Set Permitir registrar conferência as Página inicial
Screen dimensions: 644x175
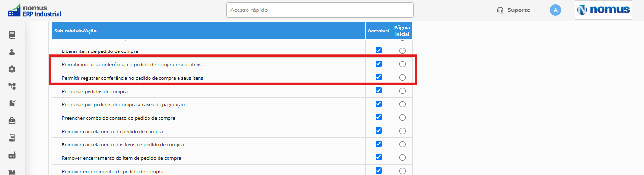[403, 77]
